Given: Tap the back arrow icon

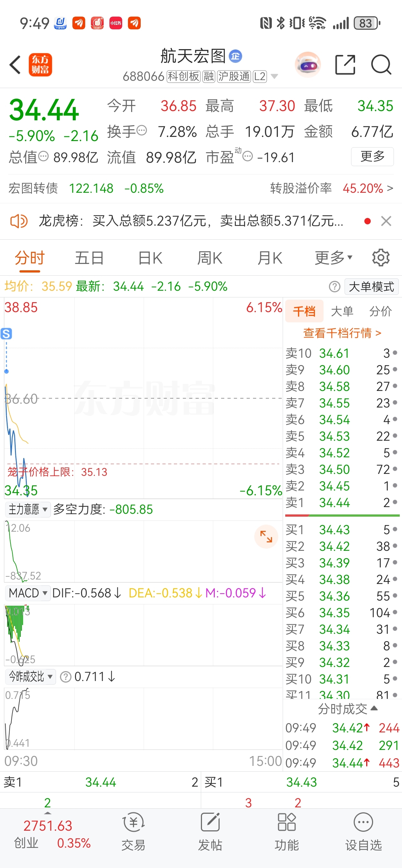Looking at the screenshot, I should pyautogui.click(x=15, y=64).
